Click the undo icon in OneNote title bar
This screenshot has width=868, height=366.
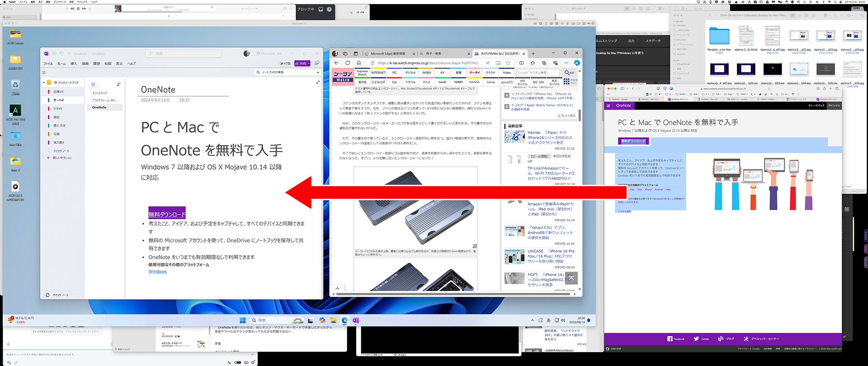point(61,53)
